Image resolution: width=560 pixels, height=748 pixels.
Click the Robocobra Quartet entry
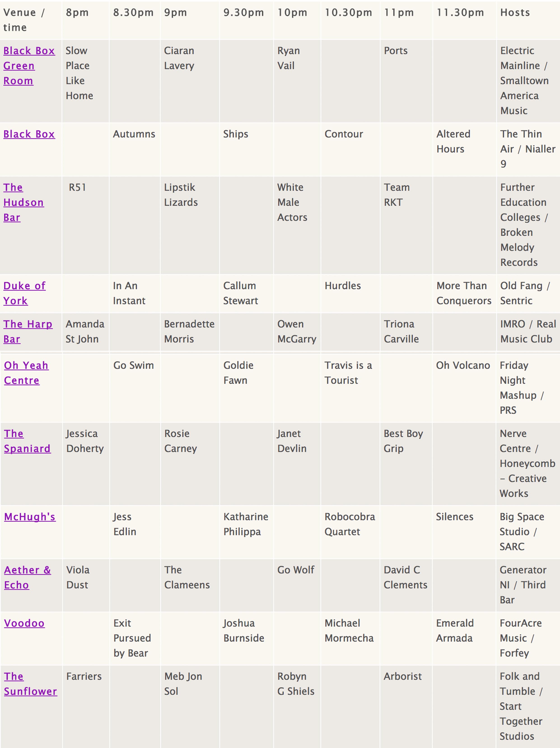click(x=350, y=524)
